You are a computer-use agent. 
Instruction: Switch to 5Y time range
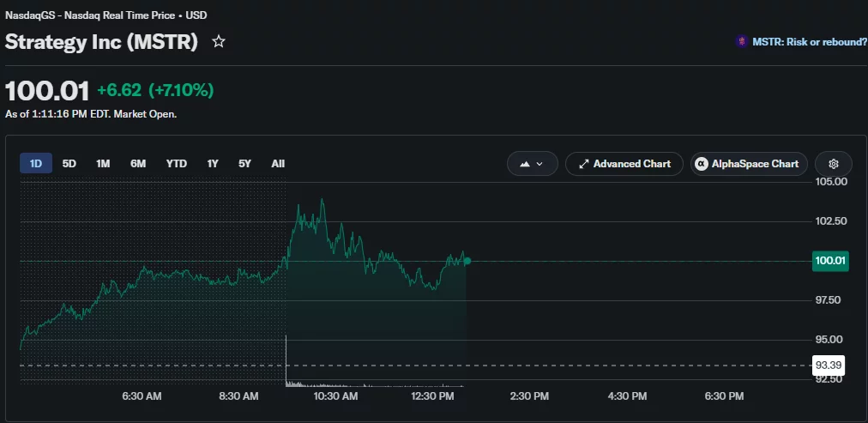click(x=244, y=163)
